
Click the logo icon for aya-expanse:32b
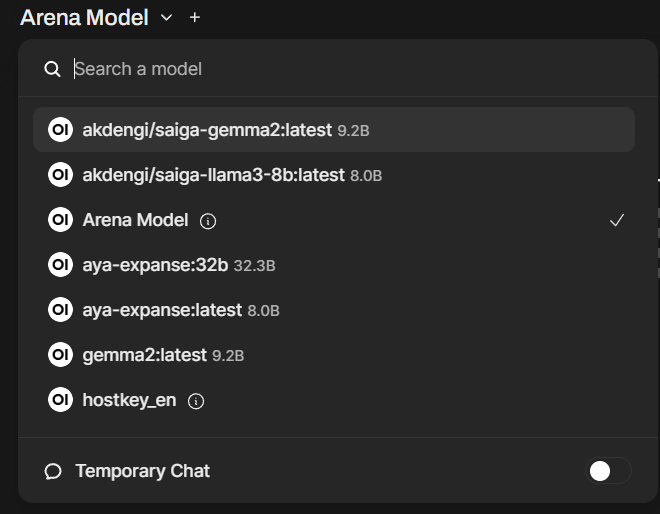pyautogui.click(x=60, y=265)
